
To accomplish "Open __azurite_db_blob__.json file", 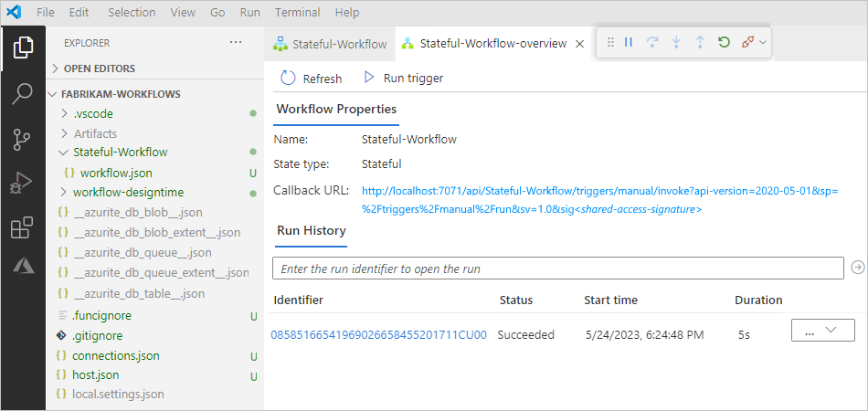I will point(137,213).
